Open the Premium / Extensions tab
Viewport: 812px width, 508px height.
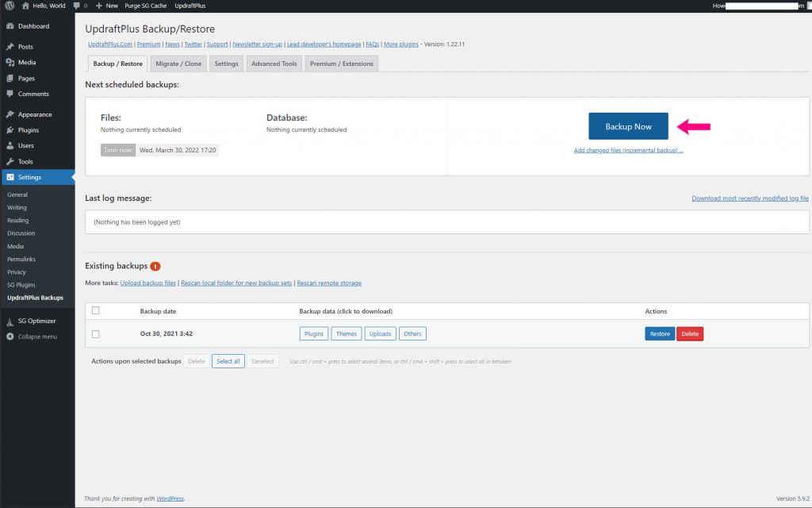341,63
